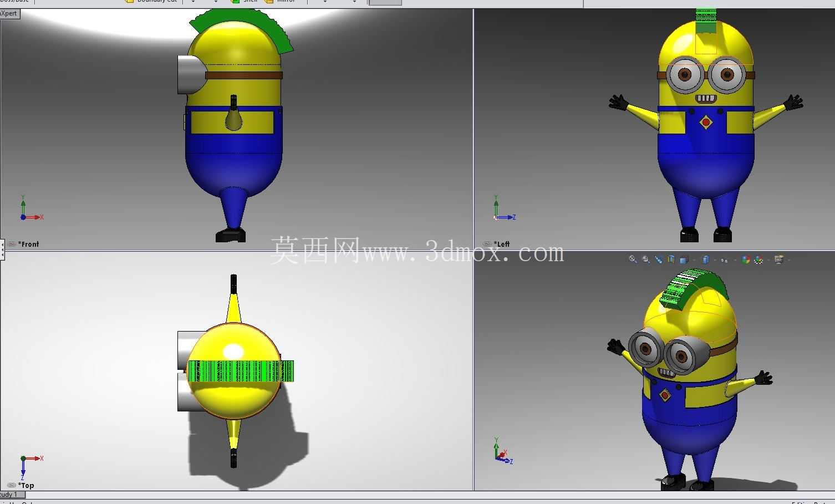Image resolution: width=835 pixels, height=504 pixels.
Task: Click the axis triad in Front viewport
Action: pyautogui.click(x=30, y=208)
